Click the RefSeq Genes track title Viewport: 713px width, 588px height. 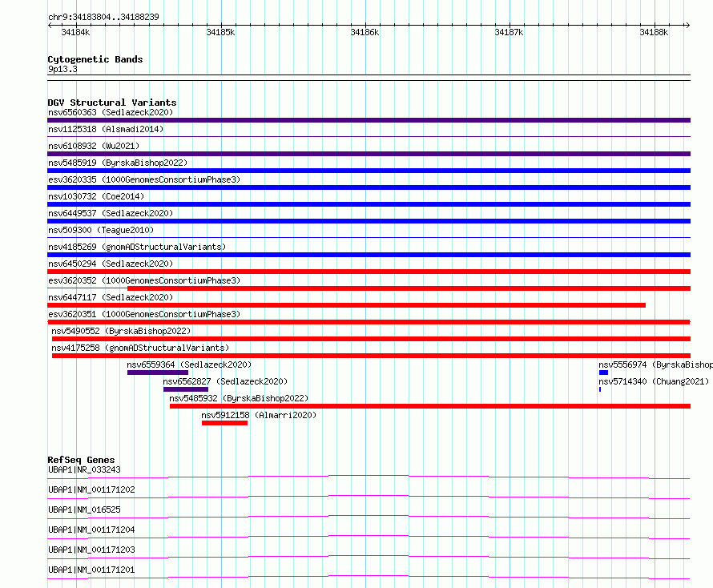pyautogui.click(x=81, y=460)
